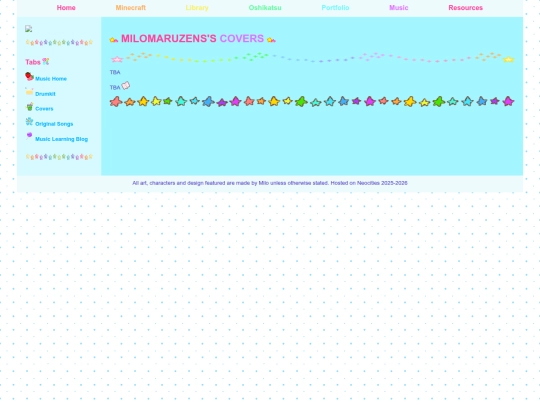The image size is (540, 405).
Task: Open the Home page in top navigation
Action: [66, 8]
